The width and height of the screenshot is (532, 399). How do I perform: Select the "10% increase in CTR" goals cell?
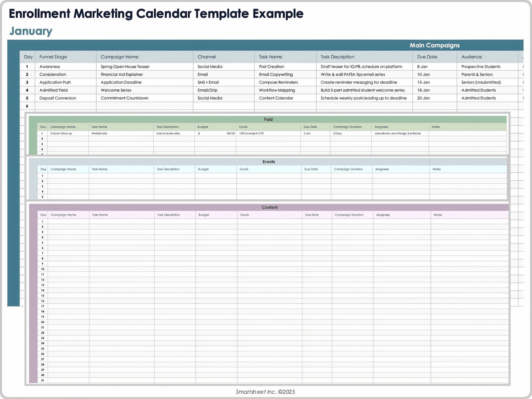point(251,133)
